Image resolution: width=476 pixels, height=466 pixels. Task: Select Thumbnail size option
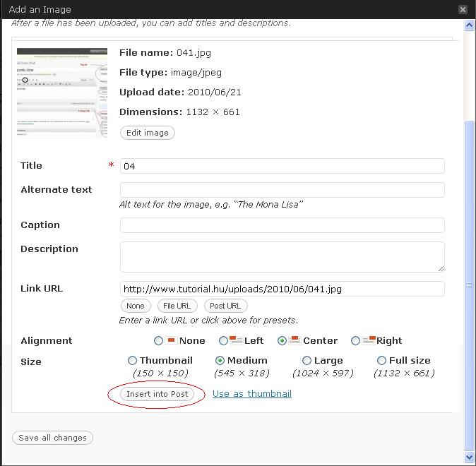click(x=132, y=361)
